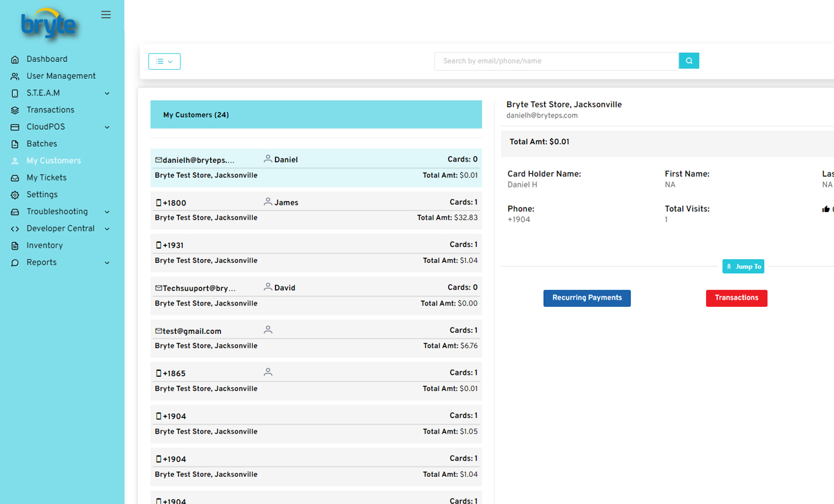The width and height of the screenshot is (834, 504).
Task: Click person icon in test@gmail.com row
Action: [268, 330]
